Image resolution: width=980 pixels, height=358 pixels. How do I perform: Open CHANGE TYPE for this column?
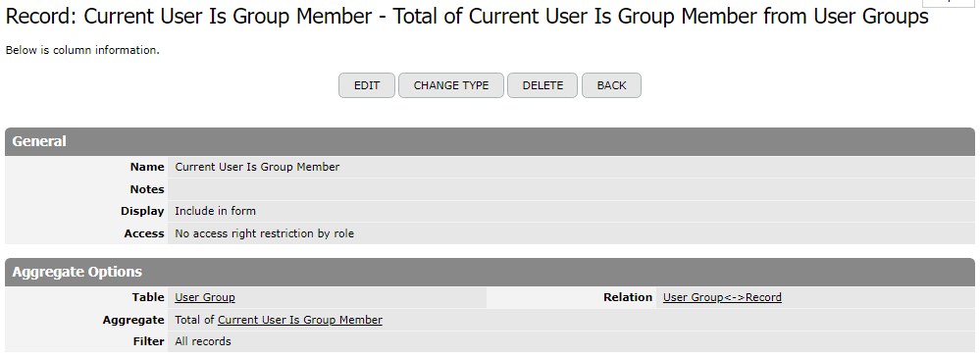pos(450,85)
